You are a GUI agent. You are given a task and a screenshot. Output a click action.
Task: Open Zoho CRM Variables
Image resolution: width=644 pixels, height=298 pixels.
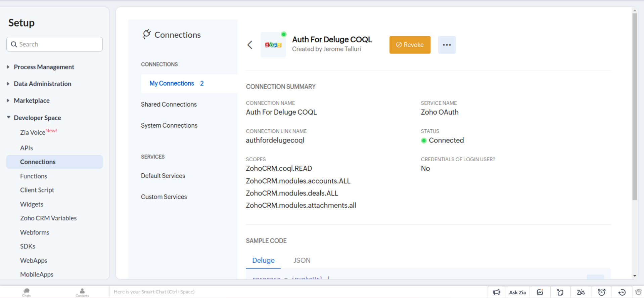(x=48, y=218)
